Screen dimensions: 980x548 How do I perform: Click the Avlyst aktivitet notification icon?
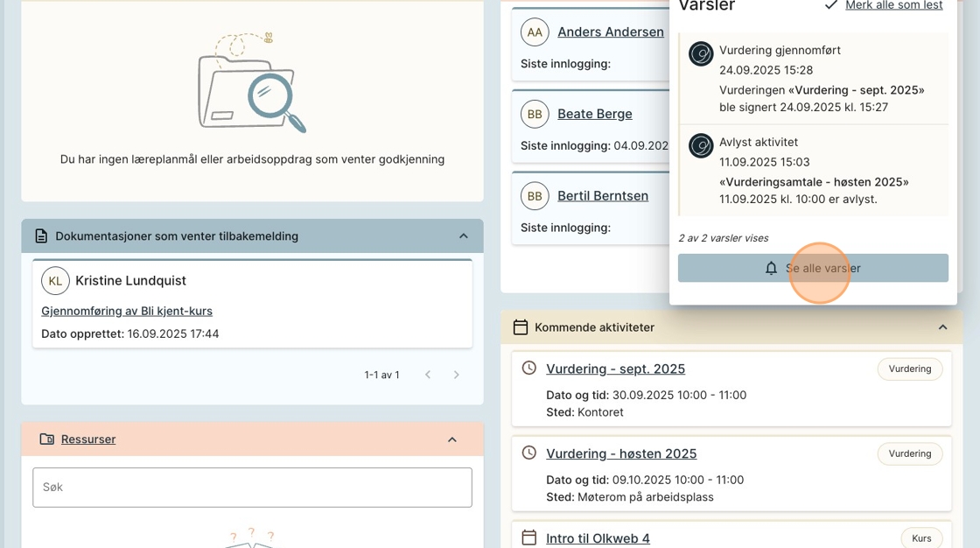coord(701,145)
